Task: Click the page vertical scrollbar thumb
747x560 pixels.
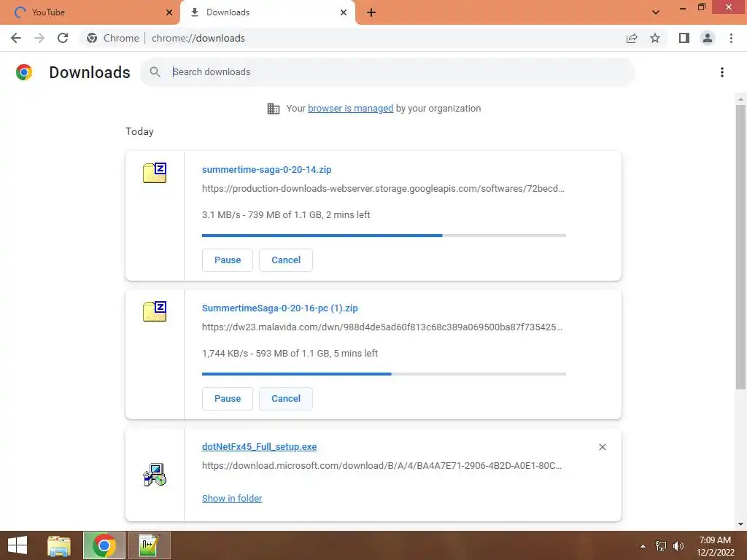Action: (x=740, y=246)
